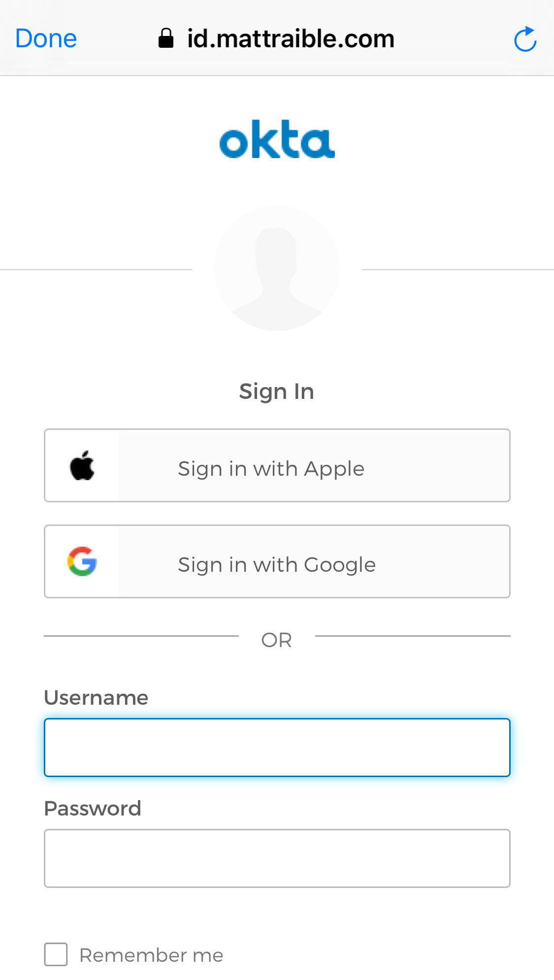
Task: Click the Sign In heading
Action: (277, 392)
